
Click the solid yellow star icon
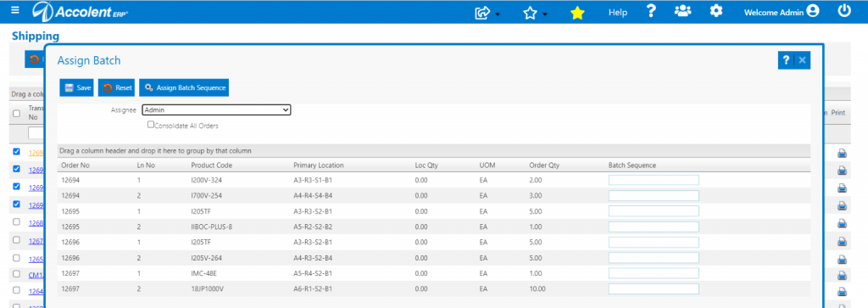[x=577, y=13]
